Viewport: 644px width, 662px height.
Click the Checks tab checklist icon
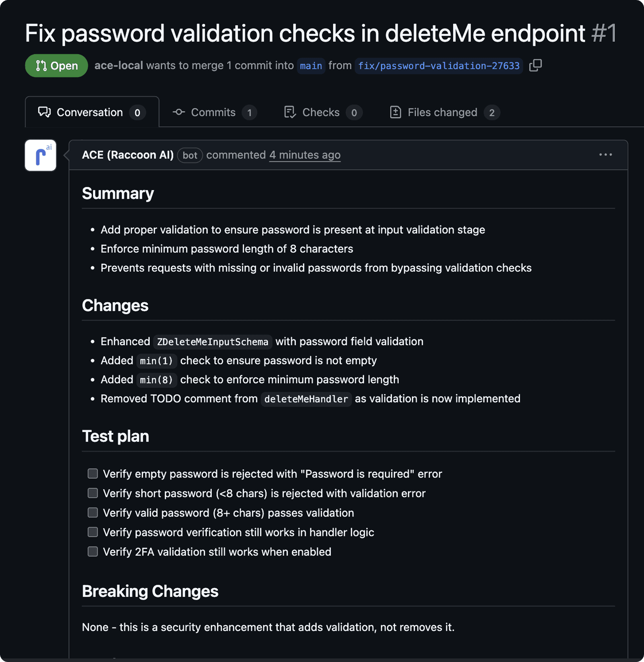(x=290, y=112)
